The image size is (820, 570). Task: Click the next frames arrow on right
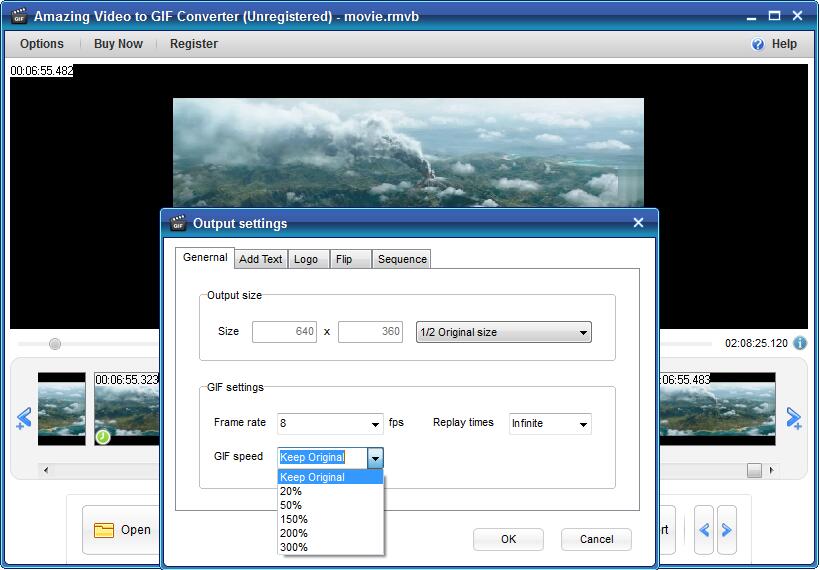pyautogui.click(x=794, y=417)
